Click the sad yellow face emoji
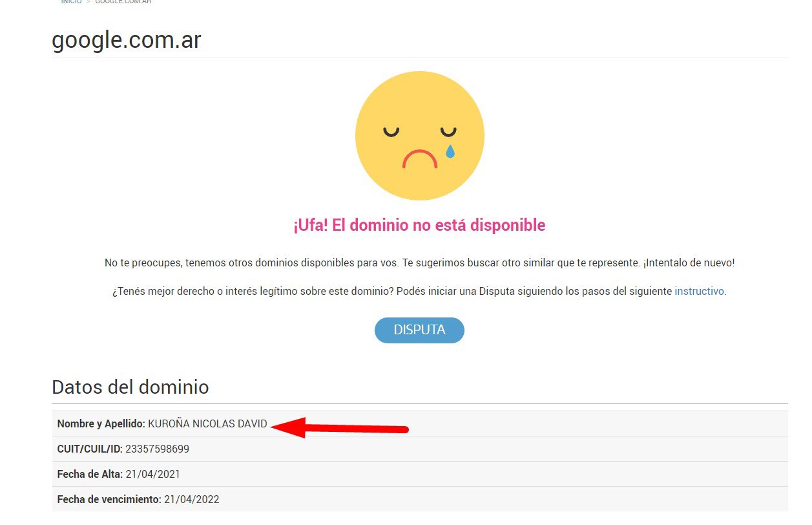 (420, 135)
